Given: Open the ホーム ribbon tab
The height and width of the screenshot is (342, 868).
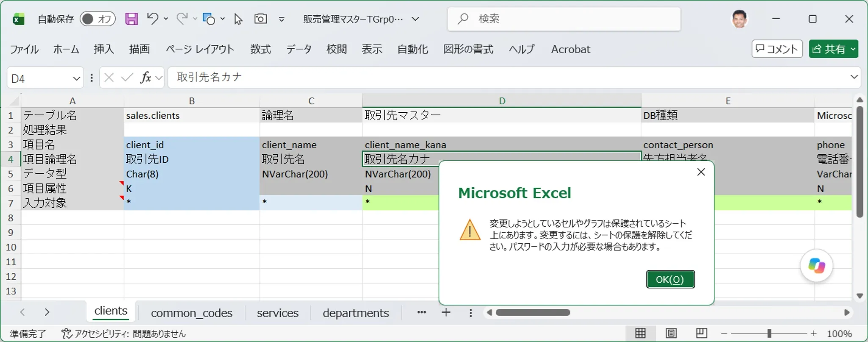Looking at the screenshot, I should (66, 49).
